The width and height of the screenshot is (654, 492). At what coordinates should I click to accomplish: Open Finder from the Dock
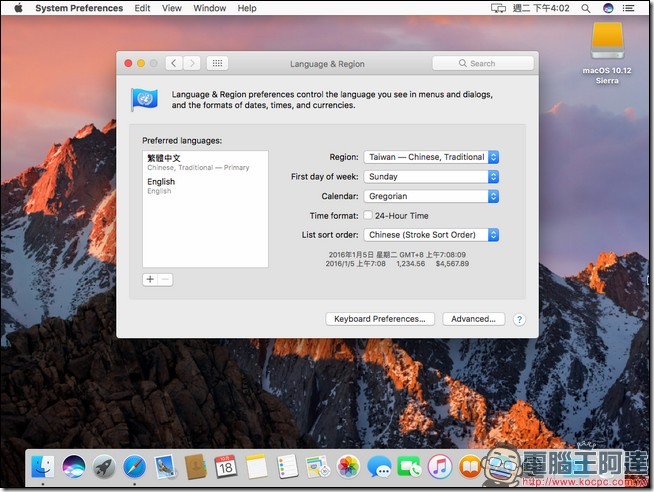43,466
